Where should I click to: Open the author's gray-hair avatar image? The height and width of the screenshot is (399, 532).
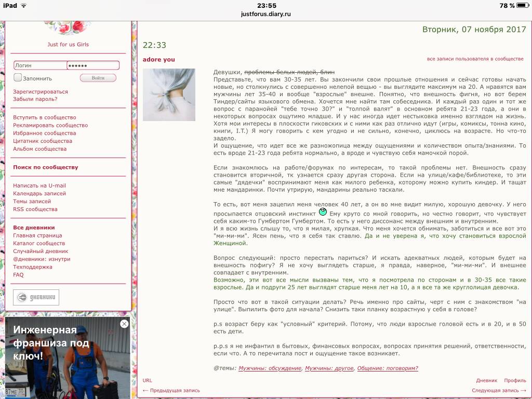tap(169, 95)
